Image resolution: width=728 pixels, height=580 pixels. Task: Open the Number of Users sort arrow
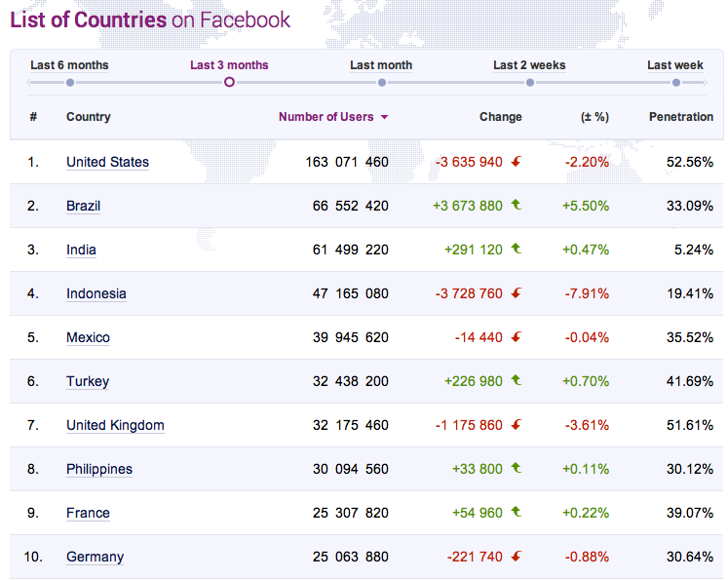click(384, 117)
